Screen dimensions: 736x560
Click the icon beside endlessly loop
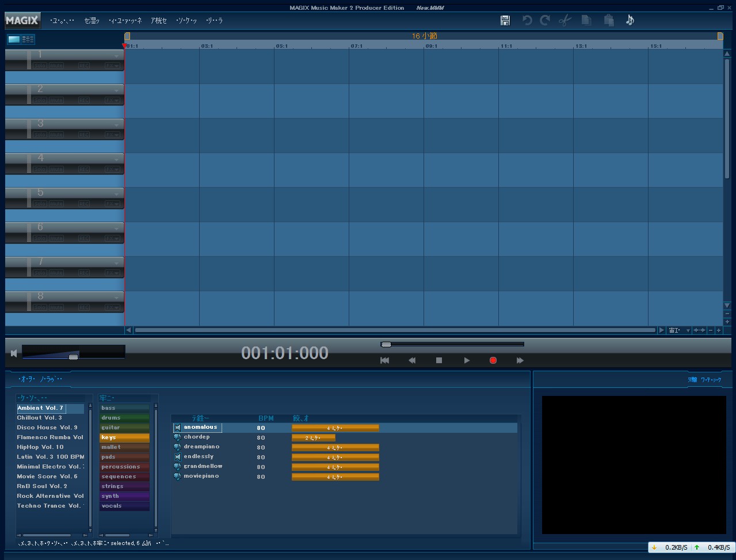pyautogui.click(x=177, y=457)
